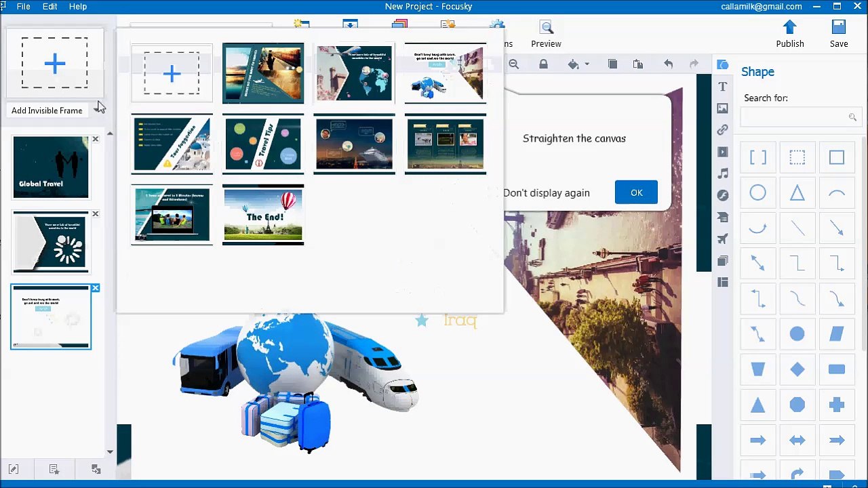Click Add Invisible Frame plus box

point(55,64)
